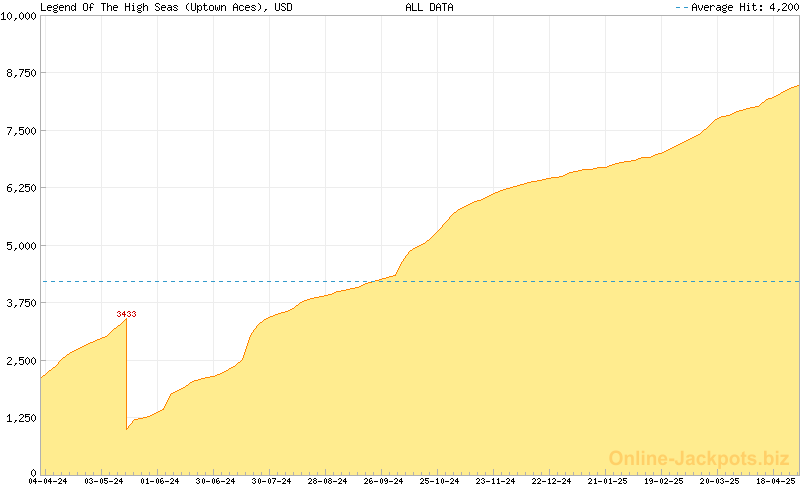Click the y-axis label 7,500

(x=21, y=131)
